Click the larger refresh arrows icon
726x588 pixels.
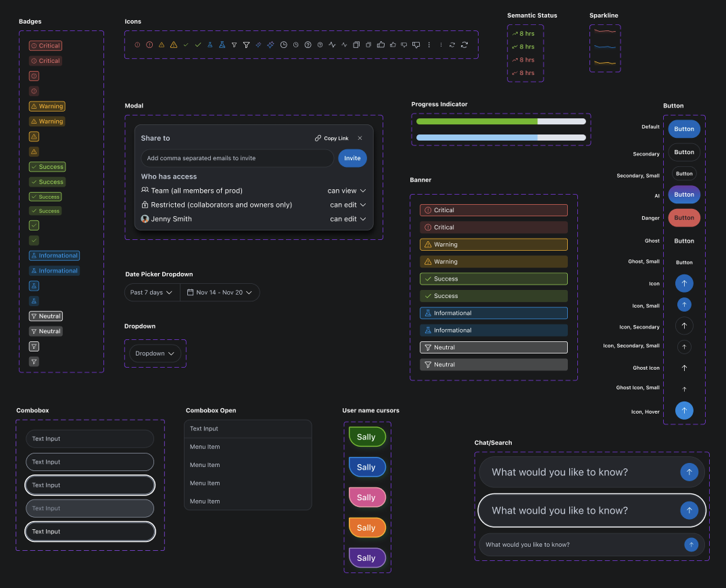pos(464,45)
